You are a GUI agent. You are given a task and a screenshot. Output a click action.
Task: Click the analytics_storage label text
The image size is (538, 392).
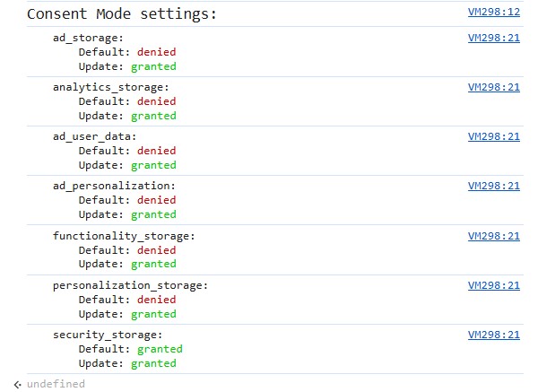pos(110,87)
